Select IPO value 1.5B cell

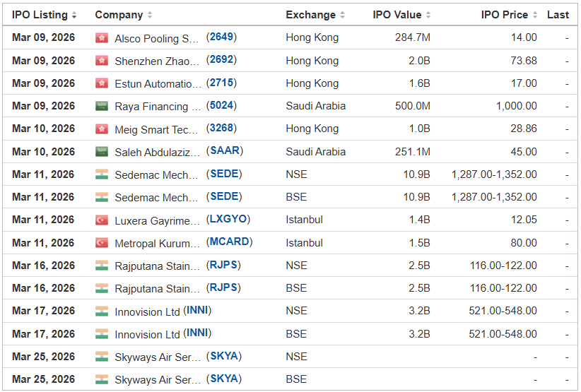(x=419, y=243)
